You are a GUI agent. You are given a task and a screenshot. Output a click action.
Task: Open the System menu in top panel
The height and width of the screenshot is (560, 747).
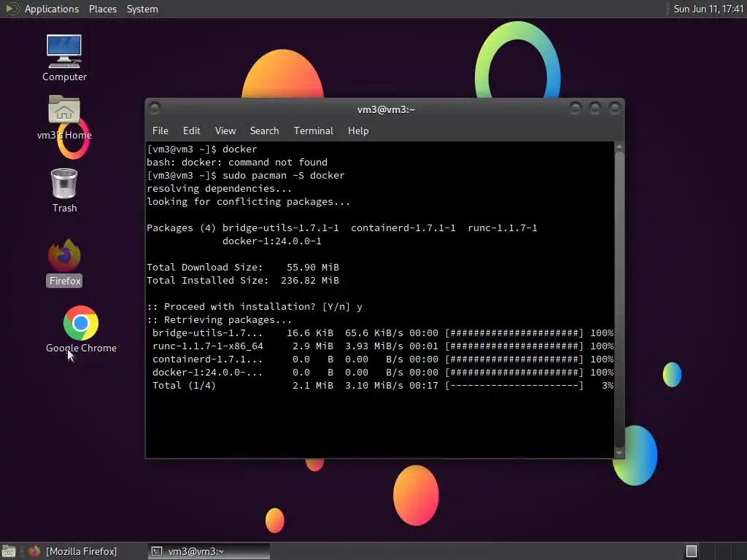142,9
